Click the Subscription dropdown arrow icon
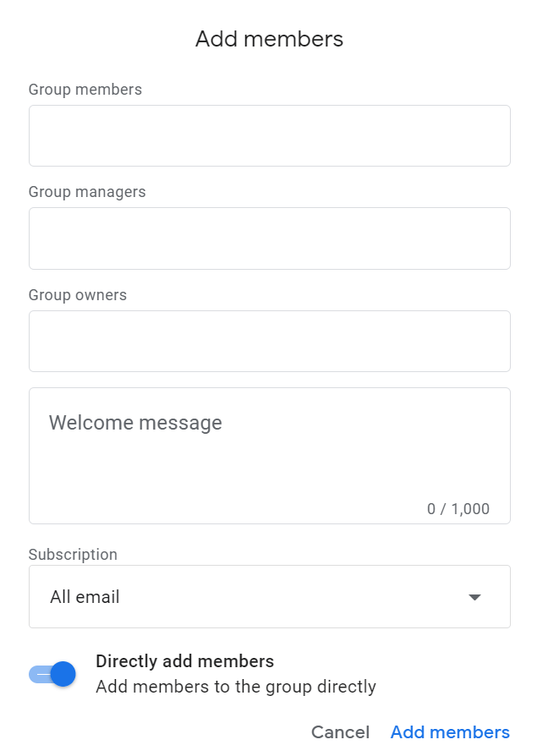This screenshot has height=756, width=537. (x=474, y=597)
